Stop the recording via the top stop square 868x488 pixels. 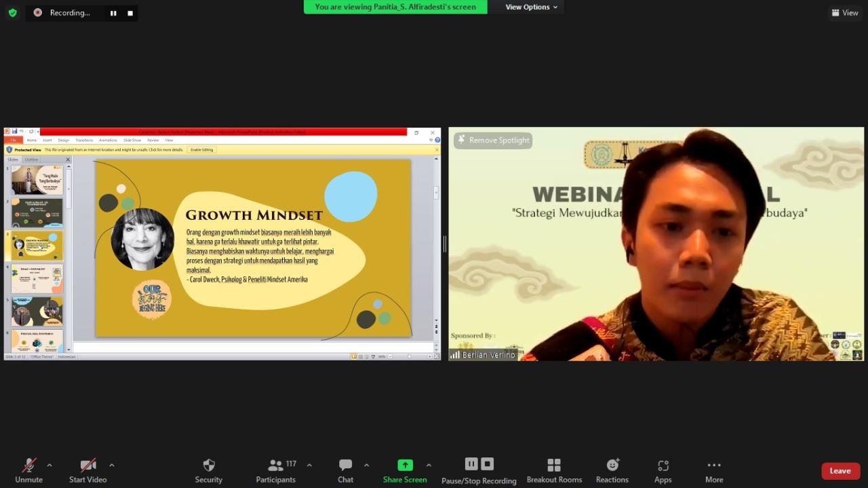pos(130,13)
